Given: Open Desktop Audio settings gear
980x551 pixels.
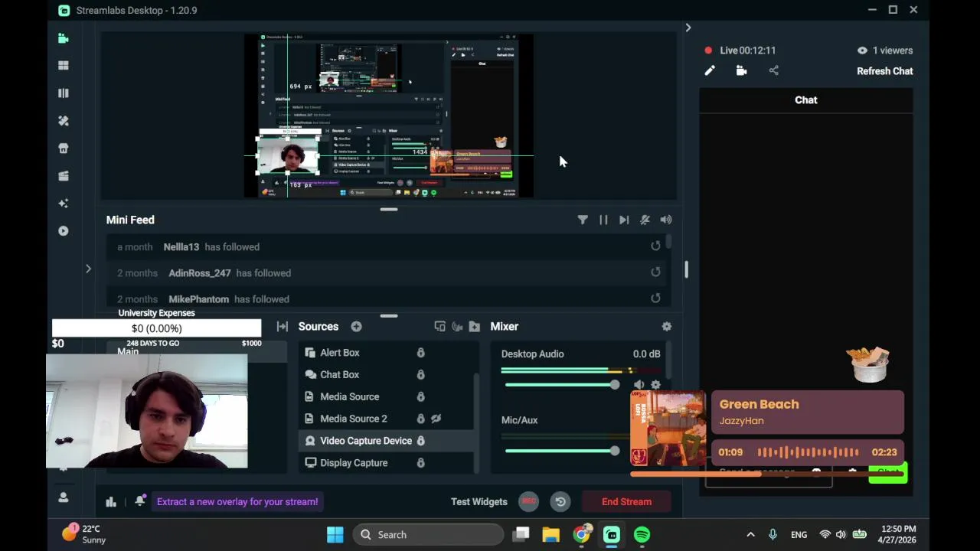Looking at the screenshot, I should (x=655, y=385).
